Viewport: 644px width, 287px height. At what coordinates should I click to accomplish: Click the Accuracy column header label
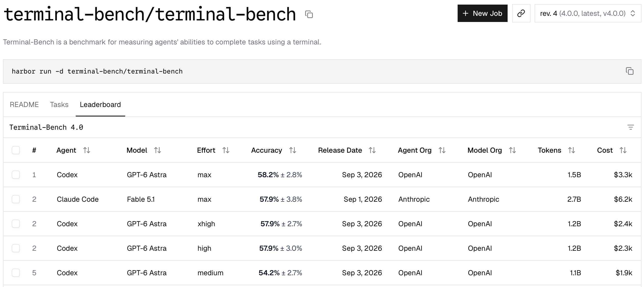[266, 150]
